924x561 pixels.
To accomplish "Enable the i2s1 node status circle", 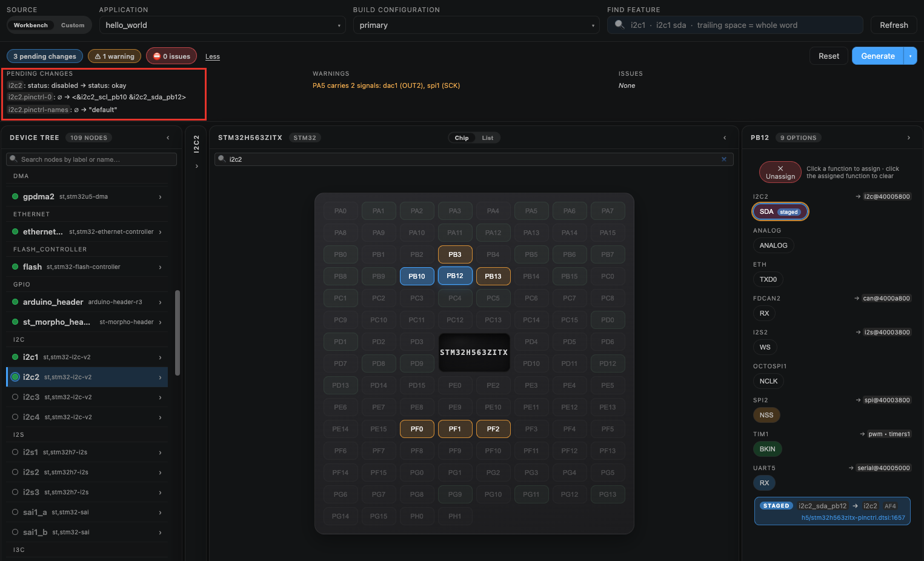I will [15, 452].
